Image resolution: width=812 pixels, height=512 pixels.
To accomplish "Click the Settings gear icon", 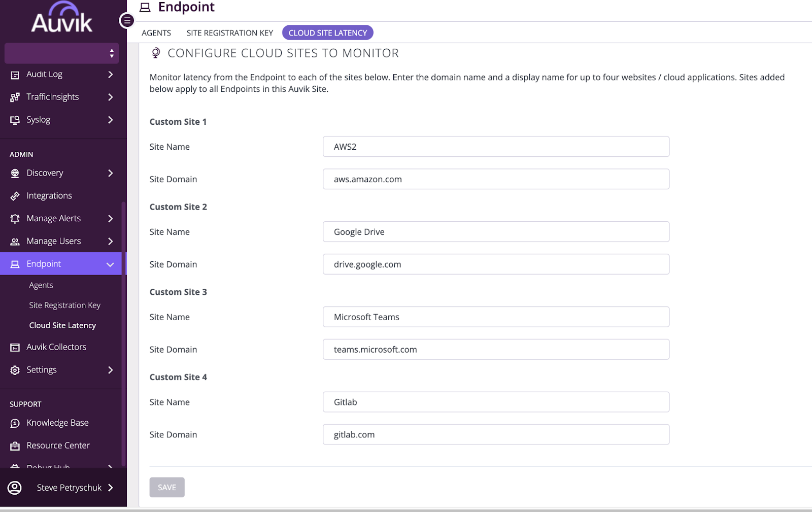I will (15, 370).
